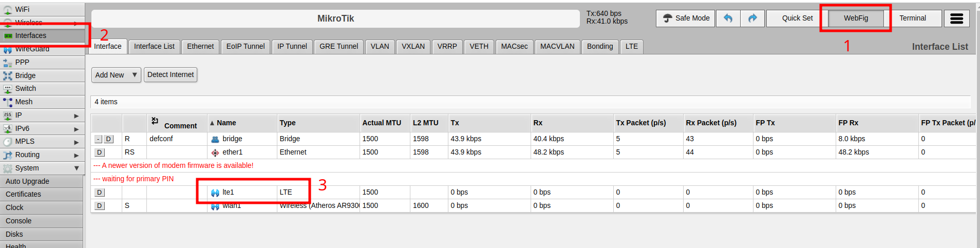
Task: Select the LTE tab
Action: click(x=632, y=47)
